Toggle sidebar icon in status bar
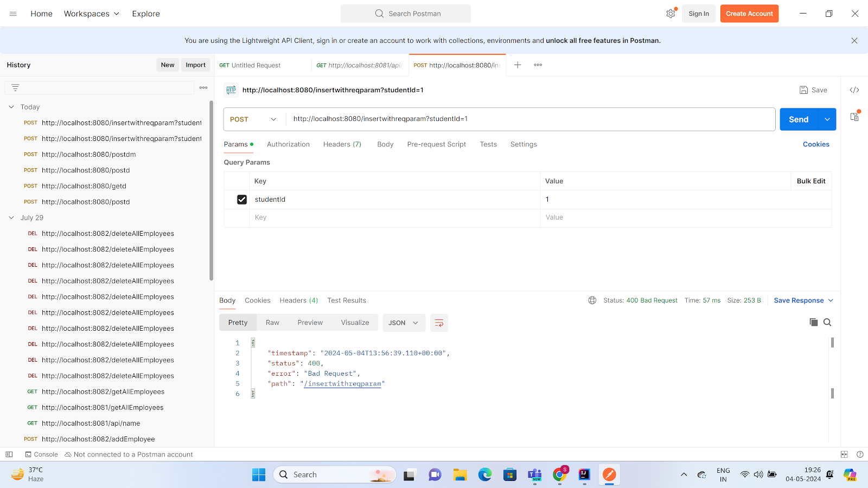Screen dimensions: 868x488 pyautogui.click(x=9, y=454)
